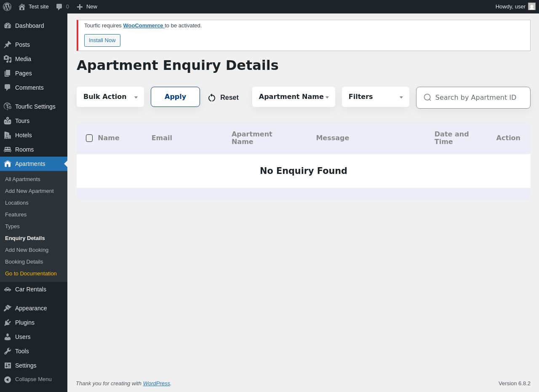
Task: Open Add New Booking submenu item
Action: [x=27, y=250]
